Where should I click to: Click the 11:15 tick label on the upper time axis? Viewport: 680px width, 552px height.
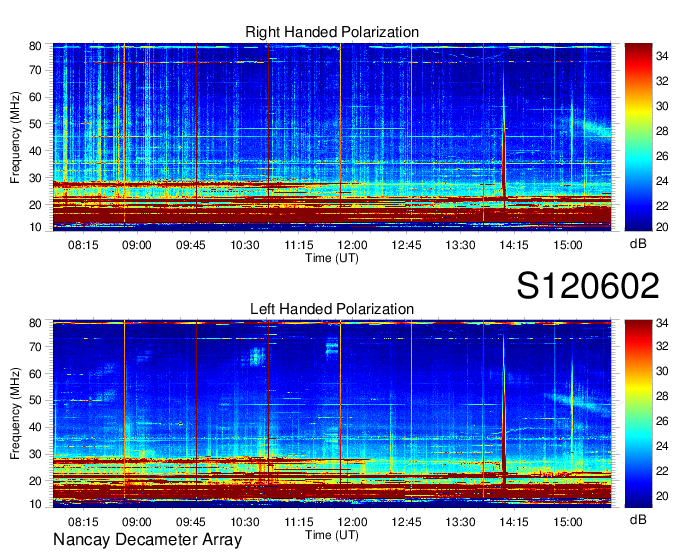coord(299,245)
